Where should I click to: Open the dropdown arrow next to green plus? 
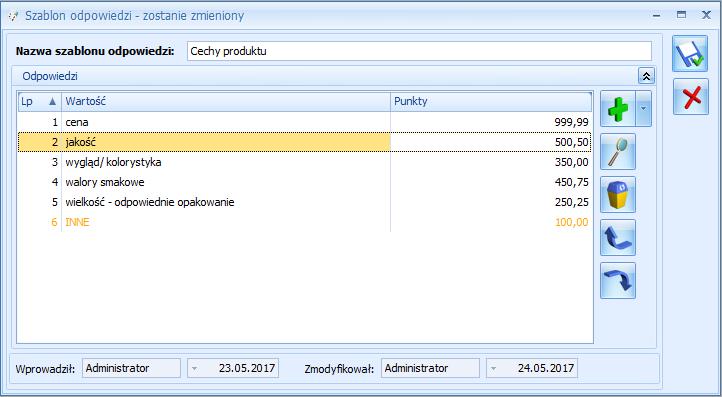[x=644, y=109]
